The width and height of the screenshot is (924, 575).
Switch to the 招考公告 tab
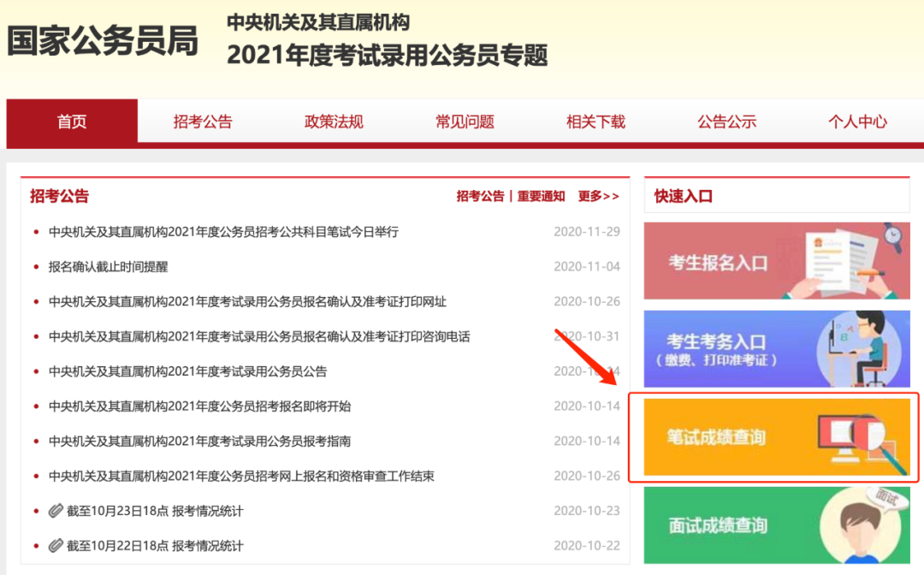click(202, 121)
